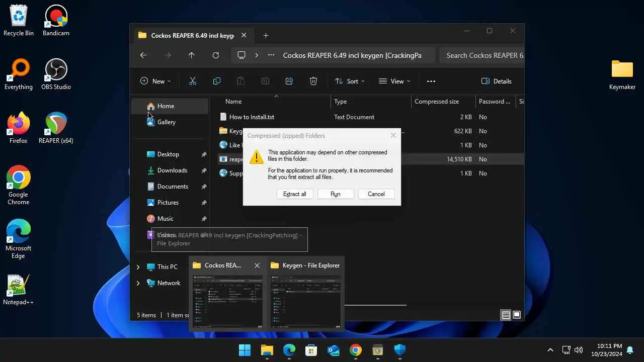Click the Back arrow in File Explorer
Image resolution: width=644 pixels, height=362 pixels.
point(143,55)
